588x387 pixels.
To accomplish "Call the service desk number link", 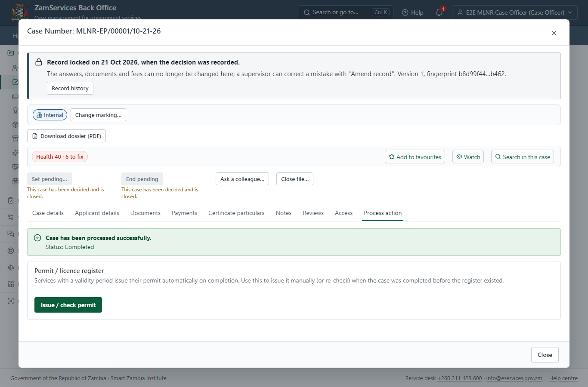I will [x=460, y=378].
